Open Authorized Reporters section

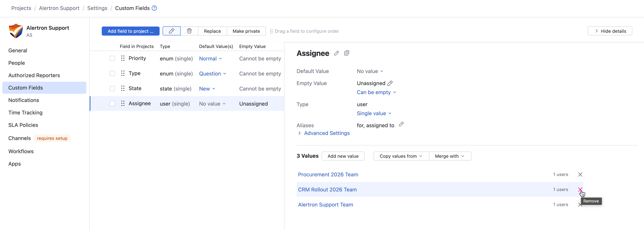tap(34, 75)
